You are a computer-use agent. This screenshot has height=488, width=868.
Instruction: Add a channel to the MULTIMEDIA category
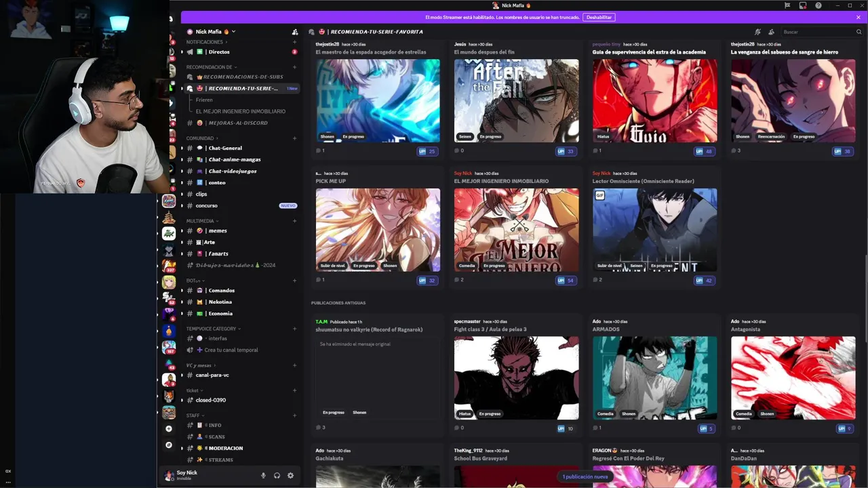click(x=294, y=221)
